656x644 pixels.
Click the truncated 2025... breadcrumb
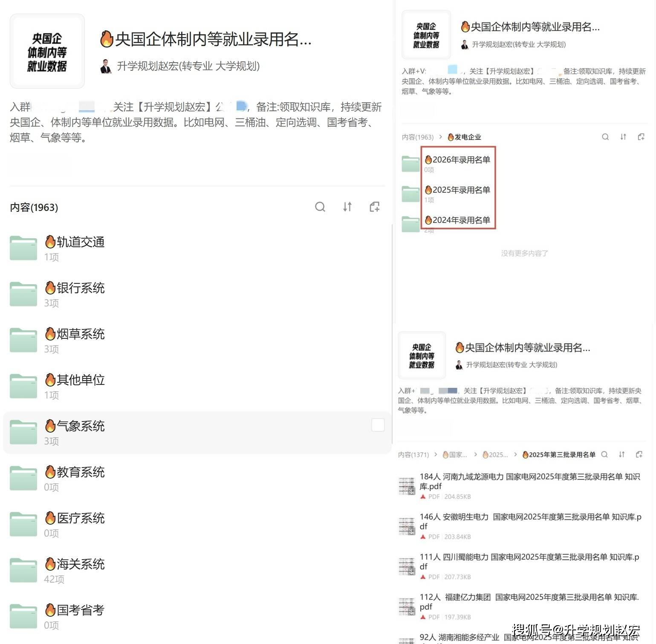coord(495,455)
